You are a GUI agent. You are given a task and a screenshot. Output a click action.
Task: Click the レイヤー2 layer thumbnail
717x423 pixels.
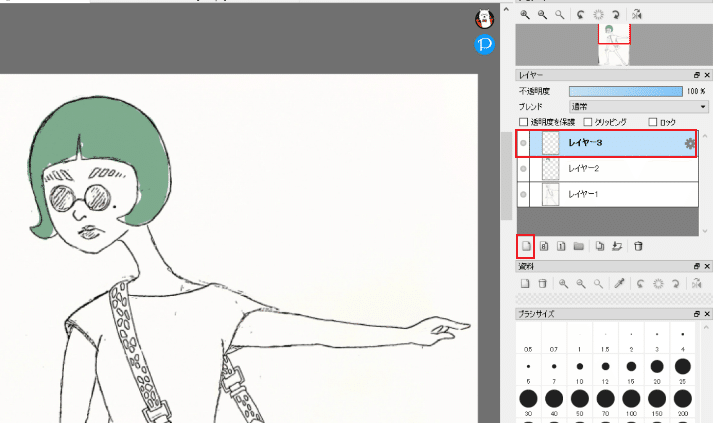(x=551, y=169)
